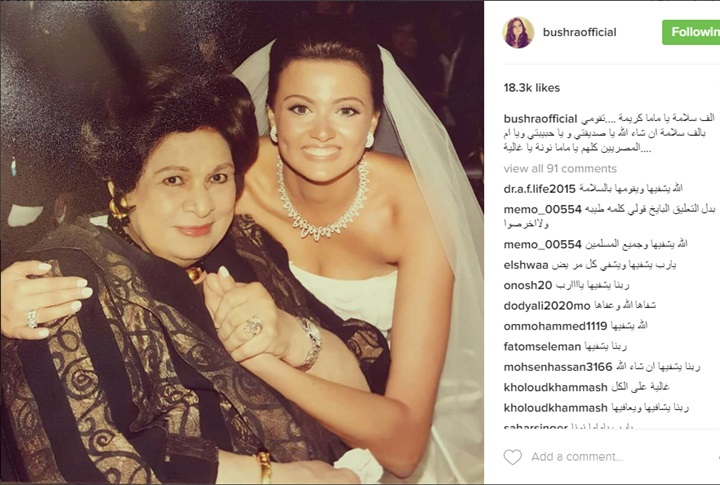Open bushraofficial username in header
Image resolution: width=720 pixels, height=485 pixels.
(x=579, y=32)
